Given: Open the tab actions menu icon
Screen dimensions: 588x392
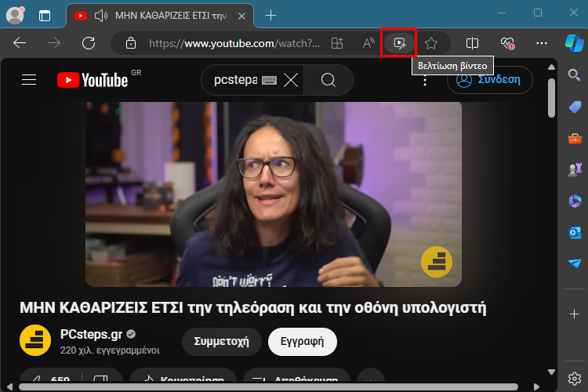Looking at the screenshot, I should point(45,16).
